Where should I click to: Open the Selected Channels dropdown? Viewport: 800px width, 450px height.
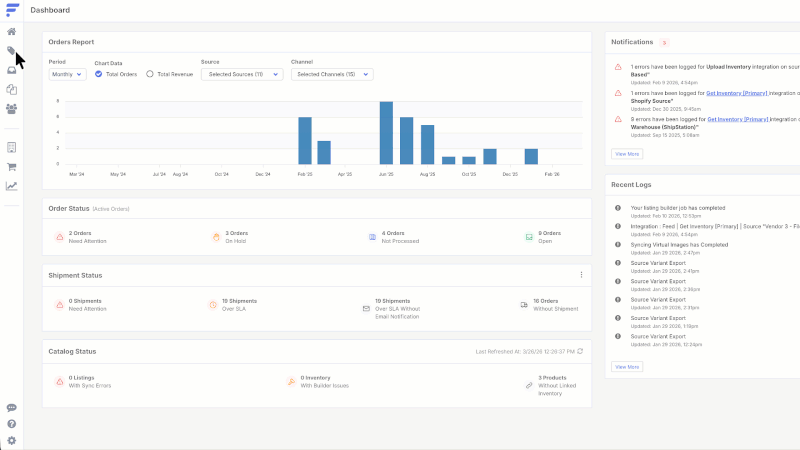click(x=331, y=74)
